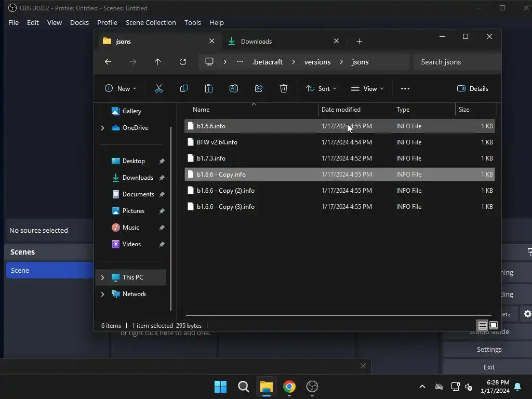
Task: Sort by Date modified column header
Action: click(355, 110)
